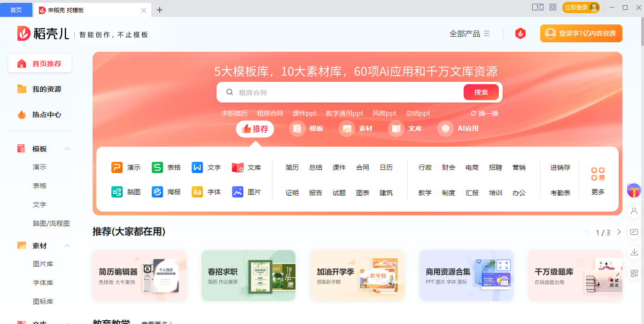
Task: Collapse the 素材 section in the sidebar
Action: (67, 245)
